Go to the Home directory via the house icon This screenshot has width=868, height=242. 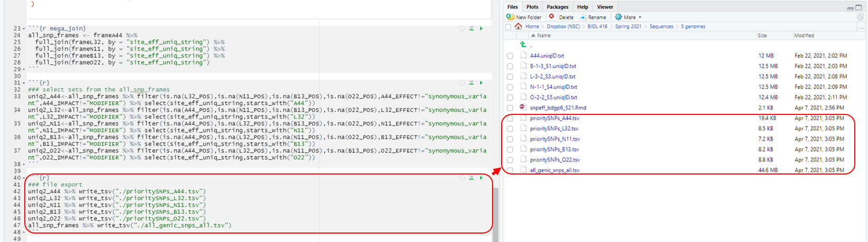[518, 26]
